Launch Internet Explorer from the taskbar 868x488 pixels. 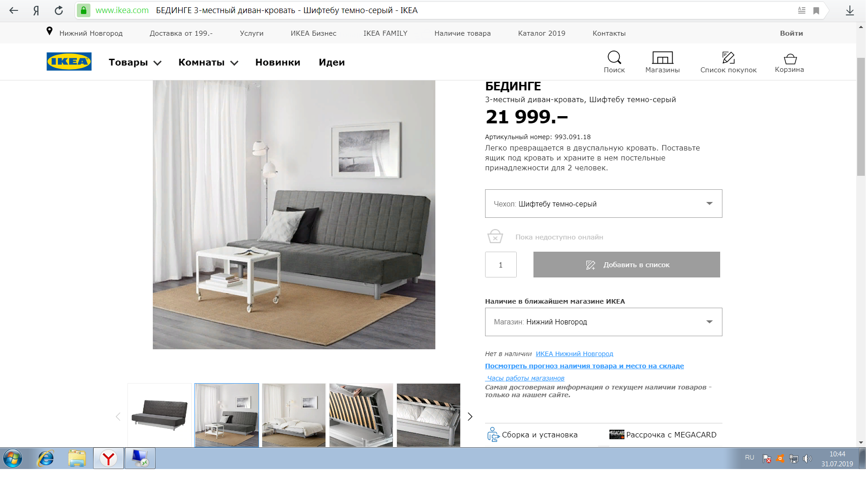coord(46,458)
